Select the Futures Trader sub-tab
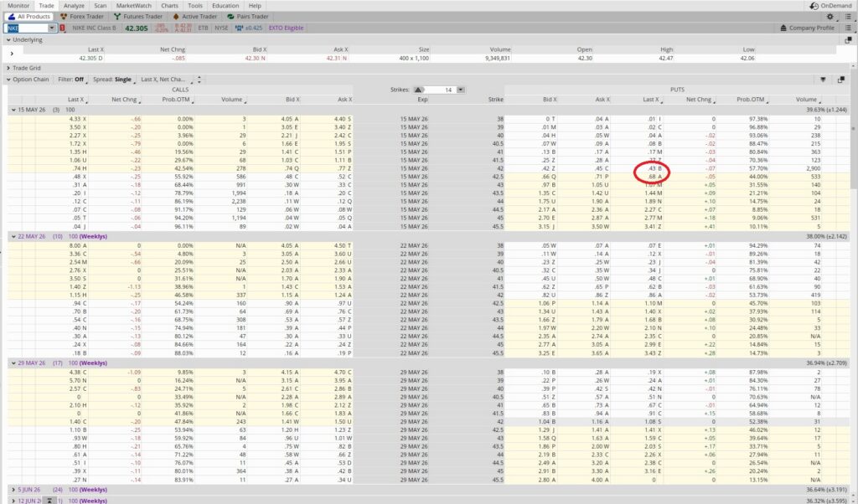Screen dimensions: 858x504 138,17
